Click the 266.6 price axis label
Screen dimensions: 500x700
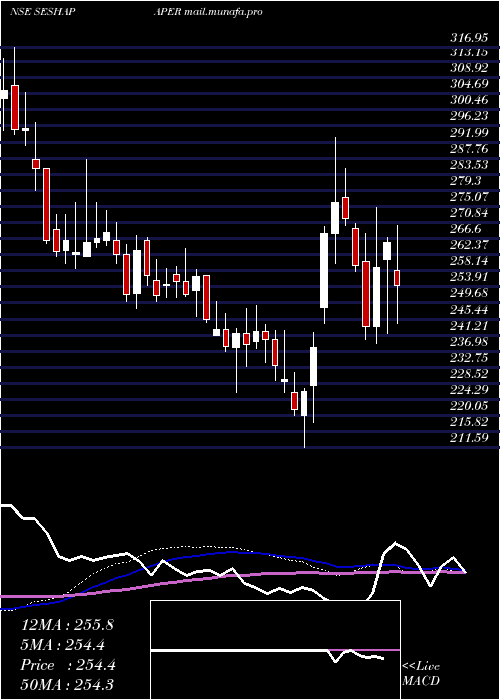(x=466, y=229)
